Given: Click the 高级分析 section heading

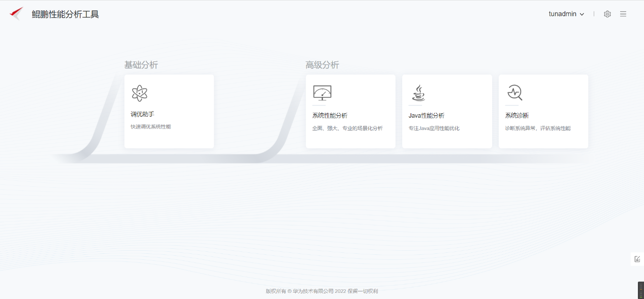Looking at the screenshot, I should 322,65.
